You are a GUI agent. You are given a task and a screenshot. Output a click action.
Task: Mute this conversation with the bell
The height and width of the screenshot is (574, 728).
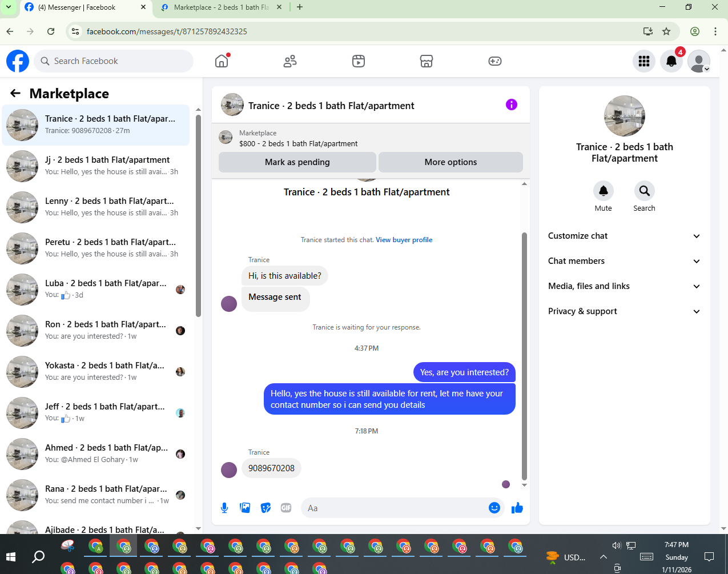click(x=603, y=191)
